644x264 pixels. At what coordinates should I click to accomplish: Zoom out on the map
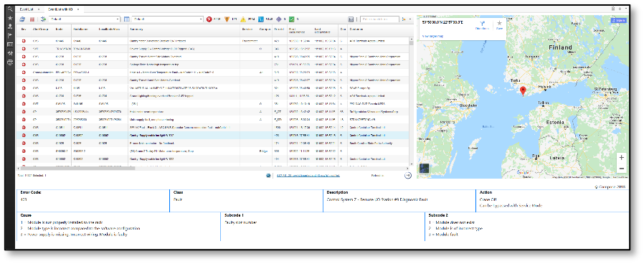point(621,169)
